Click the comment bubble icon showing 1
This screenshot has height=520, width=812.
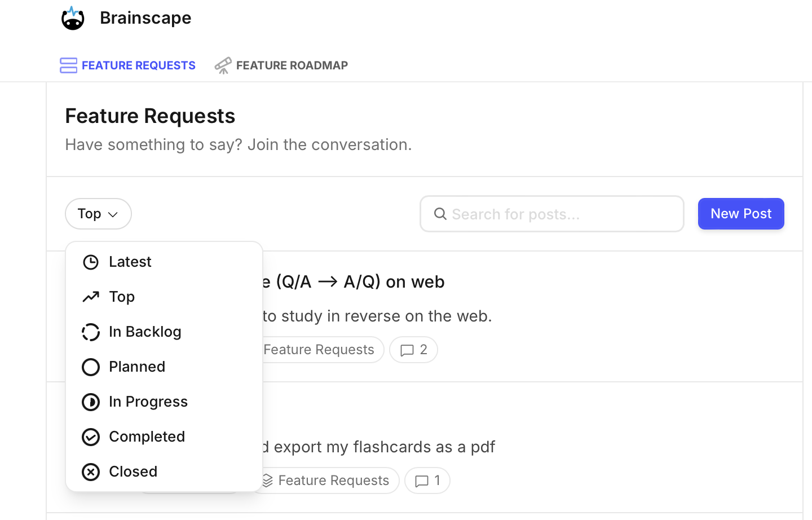[421, 481]
